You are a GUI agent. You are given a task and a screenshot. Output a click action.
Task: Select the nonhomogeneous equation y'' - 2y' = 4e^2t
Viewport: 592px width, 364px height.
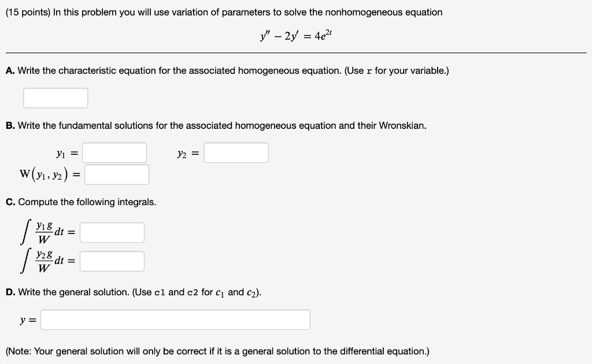(x=295, y=35)
